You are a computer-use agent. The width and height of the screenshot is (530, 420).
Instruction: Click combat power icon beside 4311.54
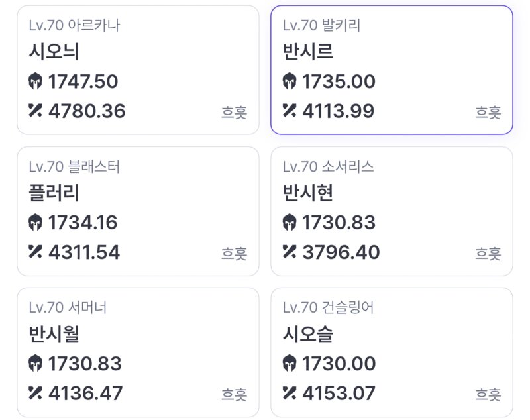click(35, 251)
